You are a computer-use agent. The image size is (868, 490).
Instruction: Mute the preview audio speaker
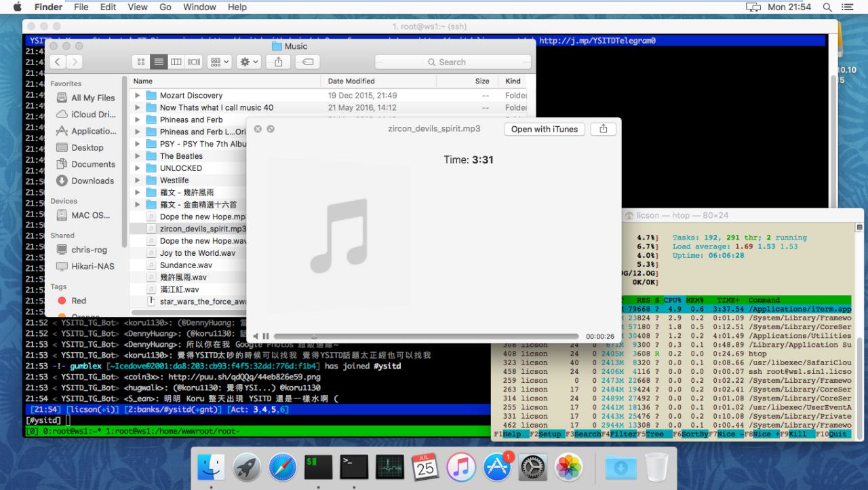256,336
